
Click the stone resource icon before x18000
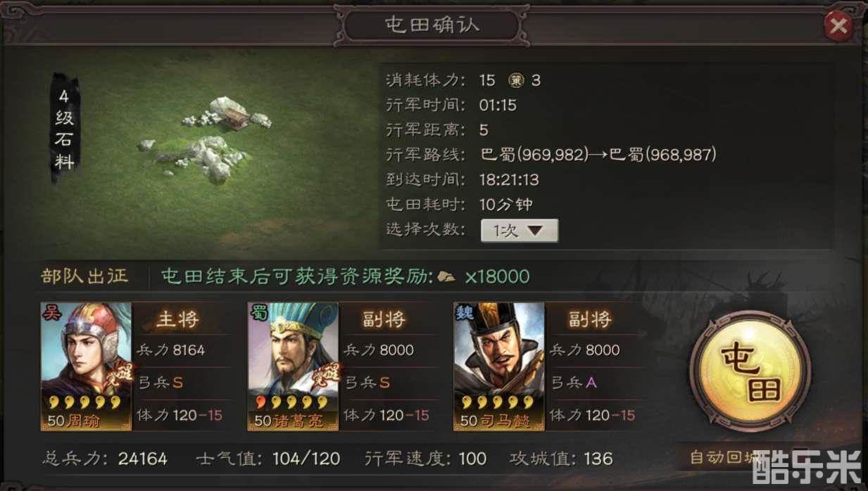pos(446,276)
